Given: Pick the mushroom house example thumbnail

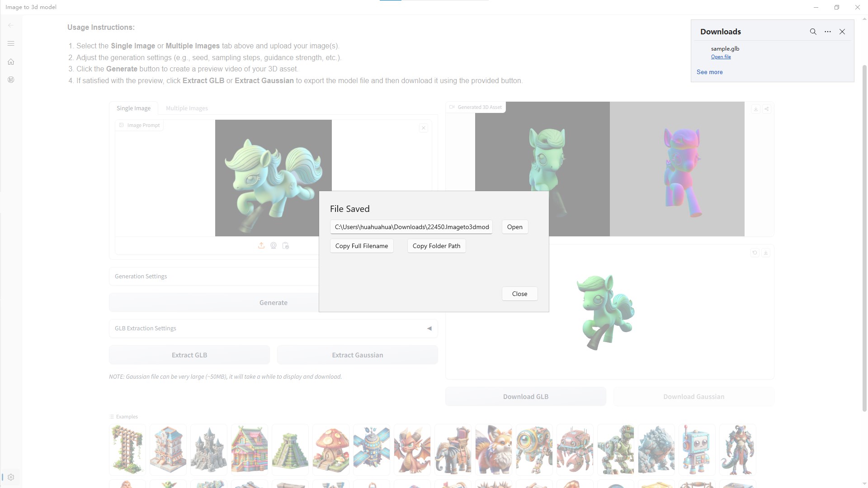Looking at the screenshot, I should click(330, 449).
